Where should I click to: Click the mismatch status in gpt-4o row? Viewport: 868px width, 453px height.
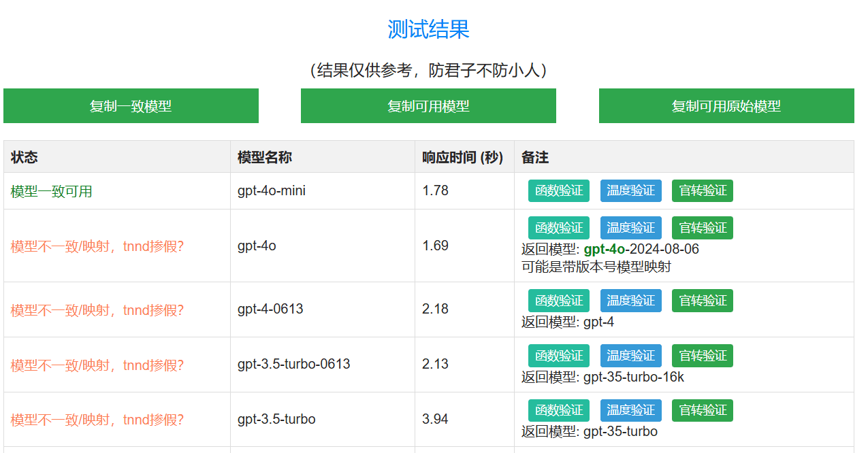coord(97,246)
